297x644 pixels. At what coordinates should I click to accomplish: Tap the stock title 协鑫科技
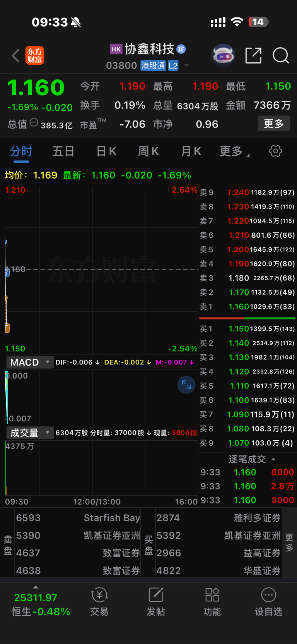click(149, 49)
